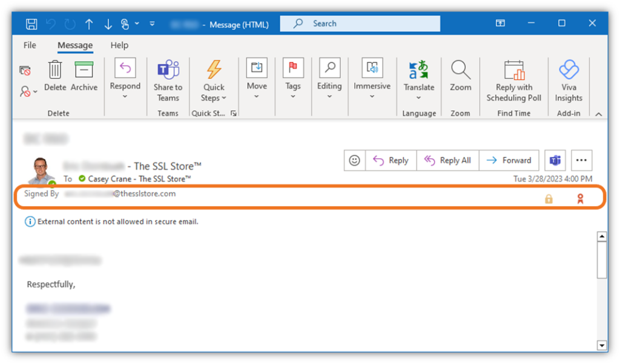Share the email to Teams
620x364 pixels.
(168, 81)
